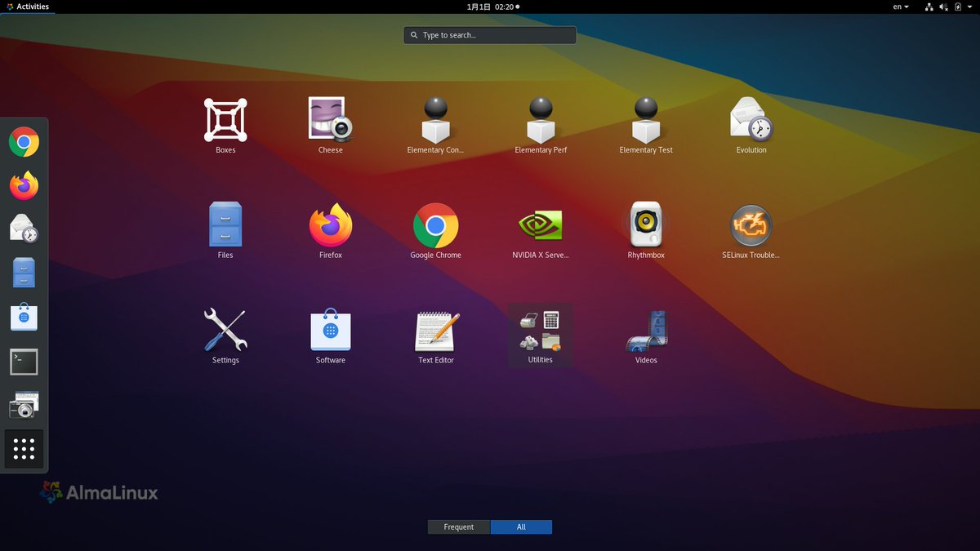Switch to the Frequent tab
This screenshot has height=551, width=980.
(459, 527)
